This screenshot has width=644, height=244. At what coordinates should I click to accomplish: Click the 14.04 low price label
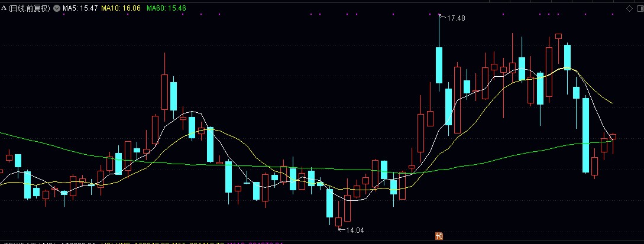(x=355, y=230)
